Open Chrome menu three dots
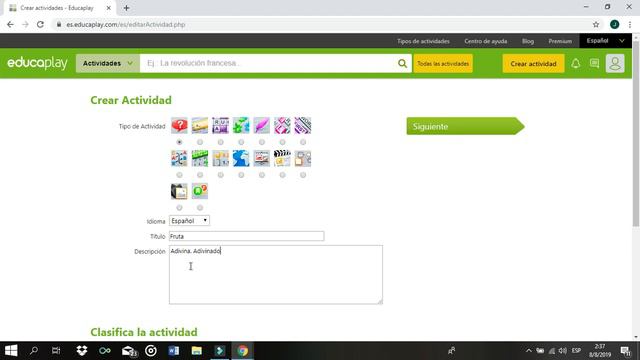The image size is (640, 360). click(630, 24)
